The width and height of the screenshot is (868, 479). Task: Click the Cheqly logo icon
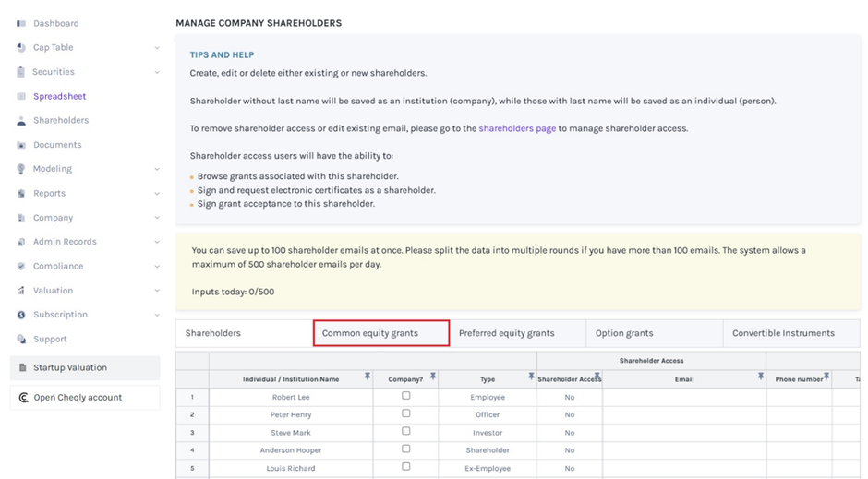tap(24, 398)
